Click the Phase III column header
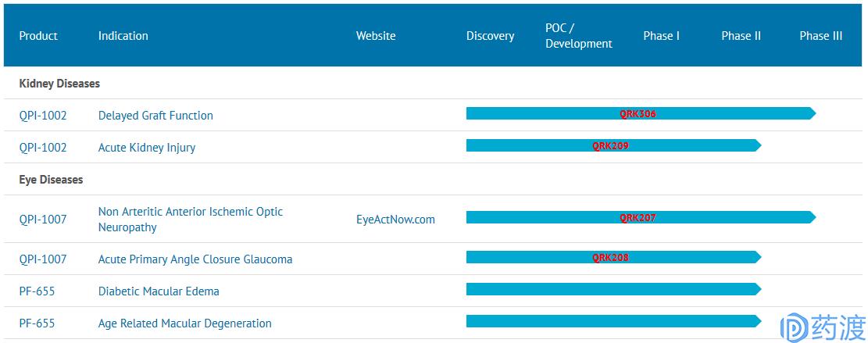 coord(820,36)
